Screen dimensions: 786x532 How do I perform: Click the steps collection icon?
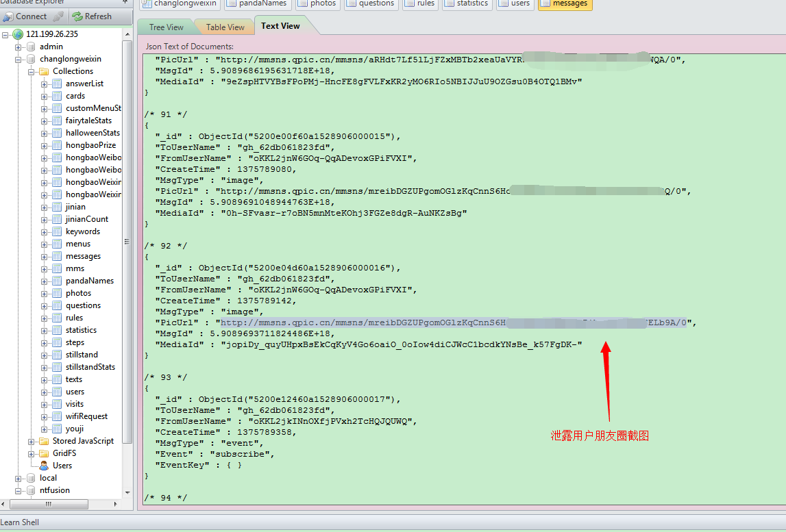57,342
